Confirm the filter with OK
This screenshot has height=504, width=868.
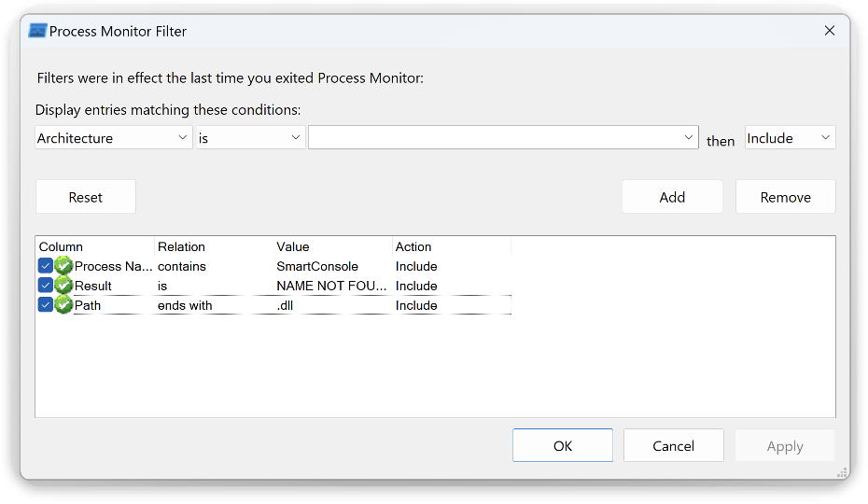(563, 445)
